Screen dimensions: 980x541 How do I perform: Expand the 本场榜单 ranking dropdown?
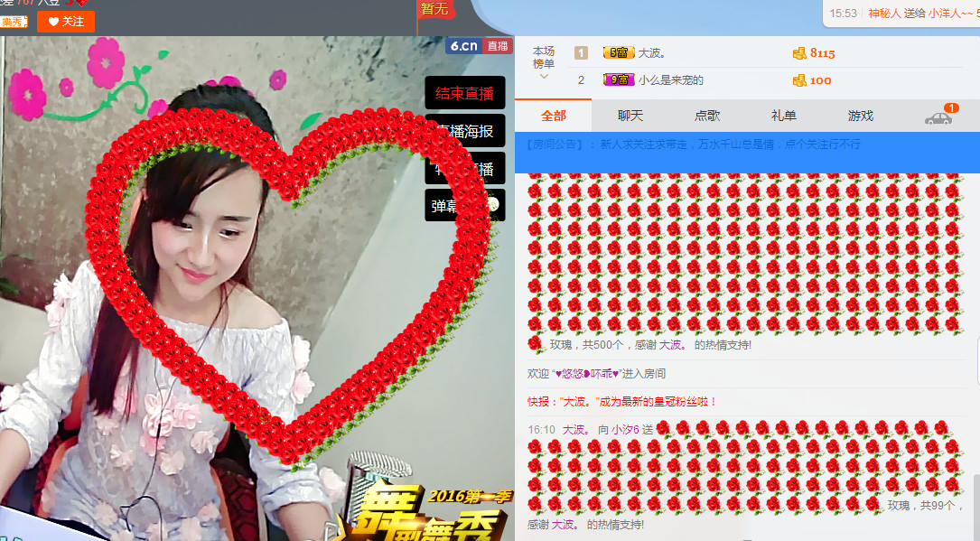click(x=544, y=61)
